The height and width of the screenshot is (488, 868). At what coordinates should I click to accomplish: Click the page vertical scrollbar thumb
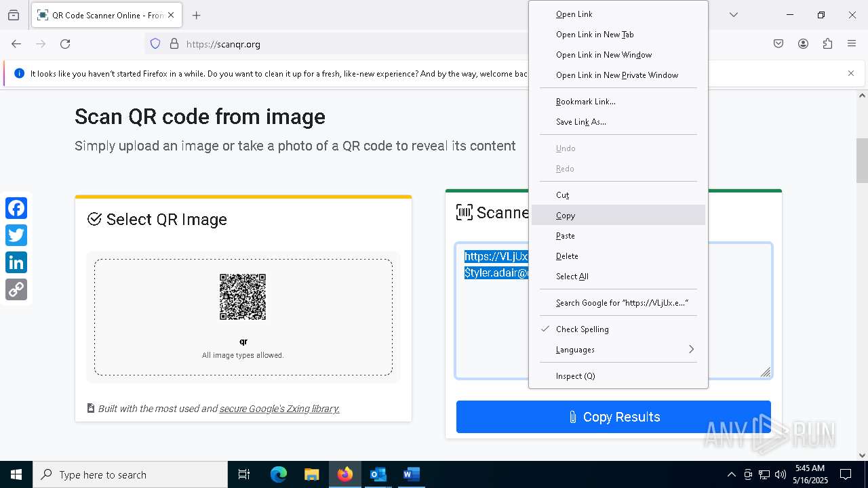(862, 161)
